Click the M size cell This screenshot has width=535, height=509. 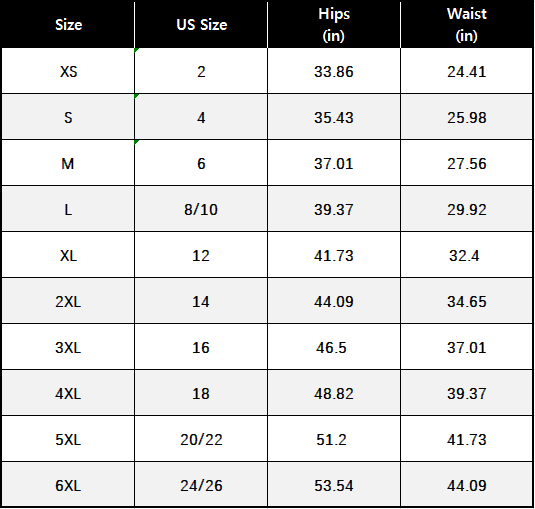coord(68,163)
